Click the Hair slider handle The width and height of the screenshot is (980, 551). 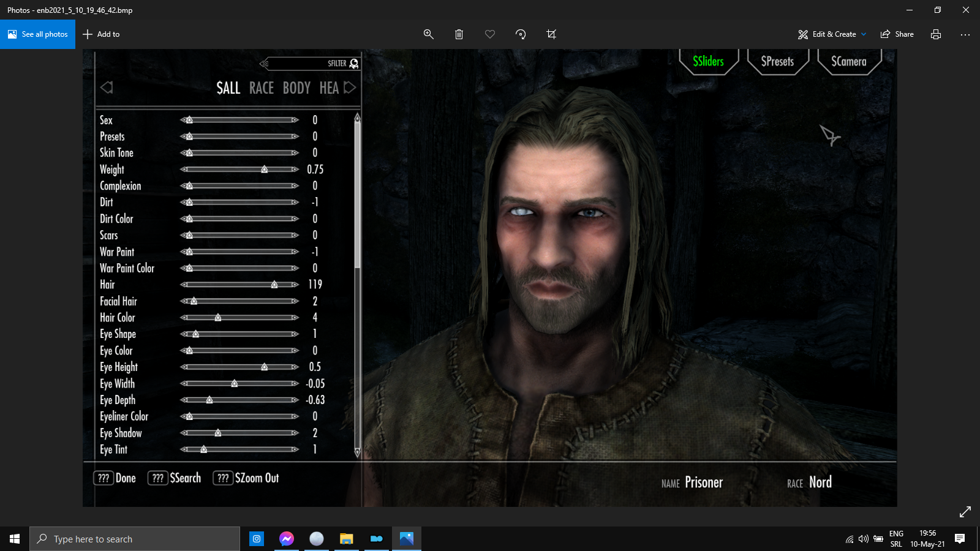pos(274,285)
